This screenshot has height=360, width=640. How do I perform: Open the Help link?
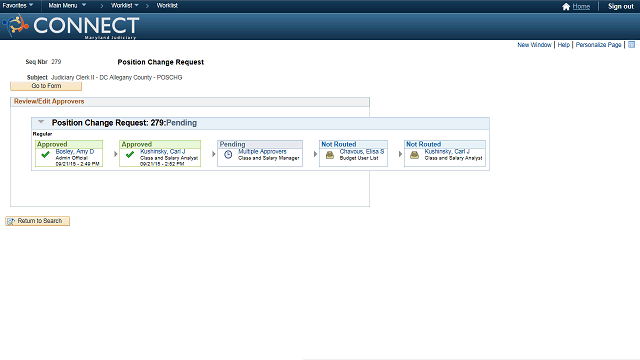click(564, 45)
